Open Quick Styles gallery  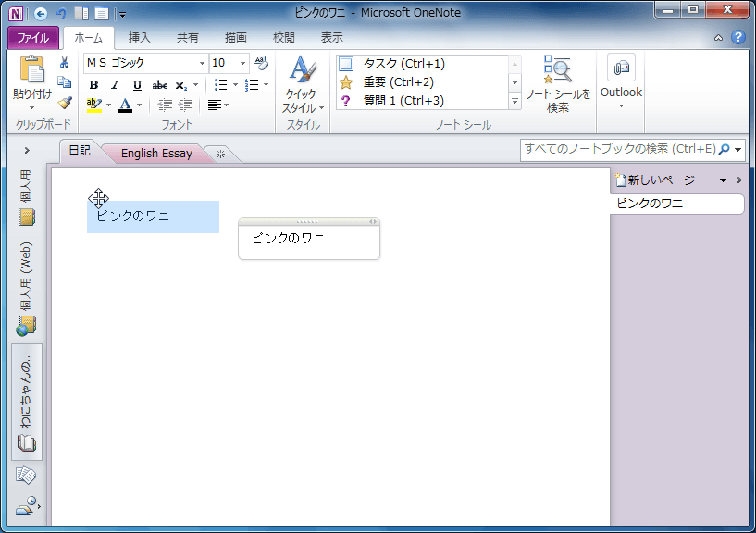click(303, 84)
